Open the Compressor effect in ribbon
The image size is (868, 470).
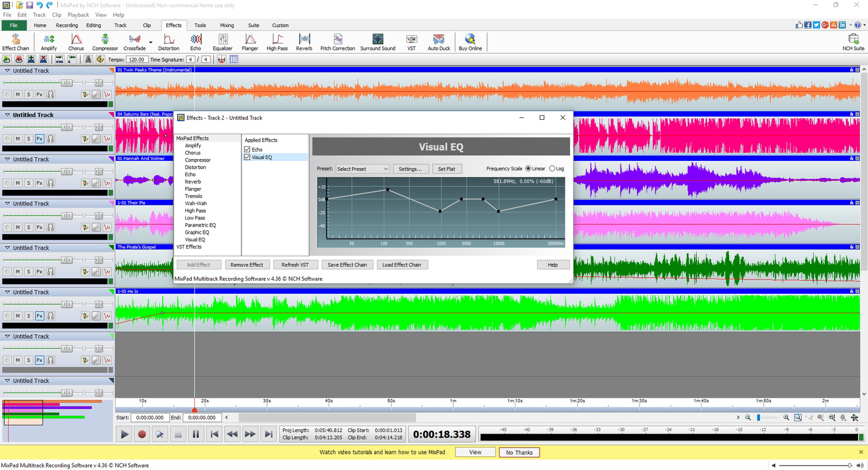[x=105, y=42]
